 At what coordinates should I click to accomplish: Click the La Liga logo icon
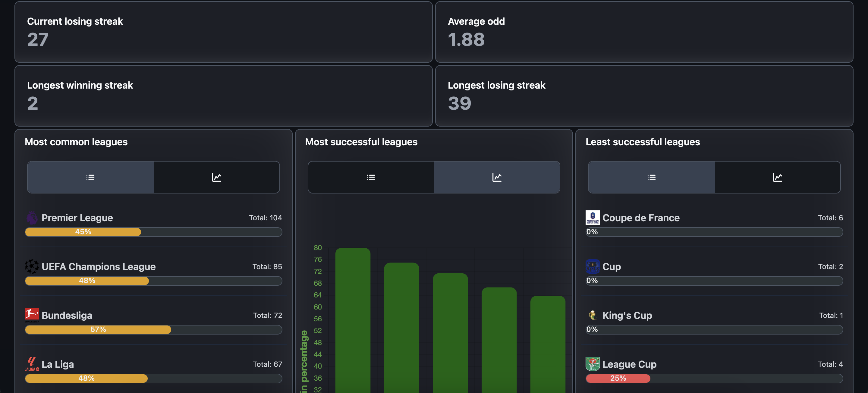point(32,364)
